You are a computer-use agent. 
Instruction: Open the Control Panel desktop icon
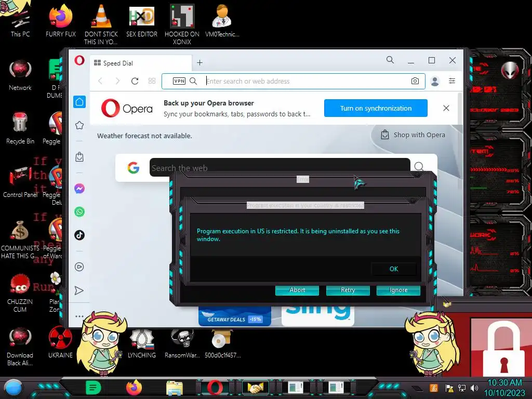(x=20, y=182)
